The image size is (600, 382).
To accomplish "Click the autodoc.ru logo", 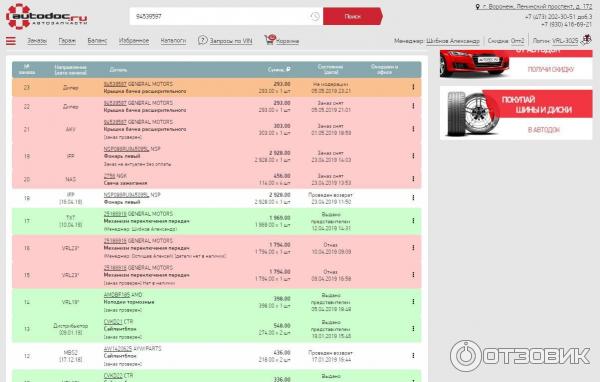I will [x=47, y=16].
